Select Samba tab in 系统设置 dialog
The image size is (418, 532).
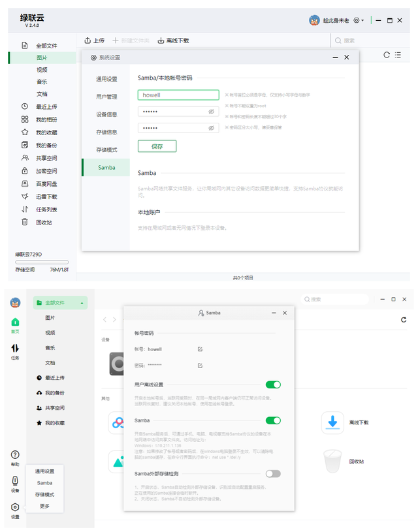(106, 167)
